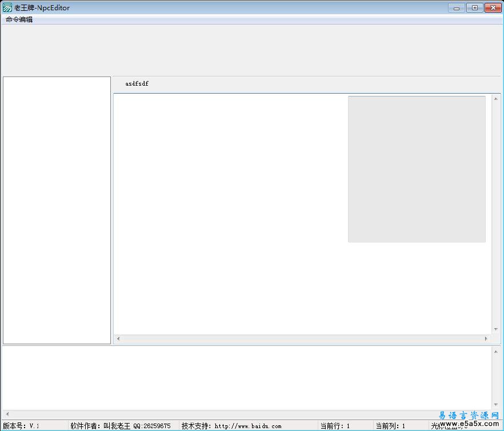Click the 版本号: V.1 status entry
The image size is (504, 431).
click(35, 426)
